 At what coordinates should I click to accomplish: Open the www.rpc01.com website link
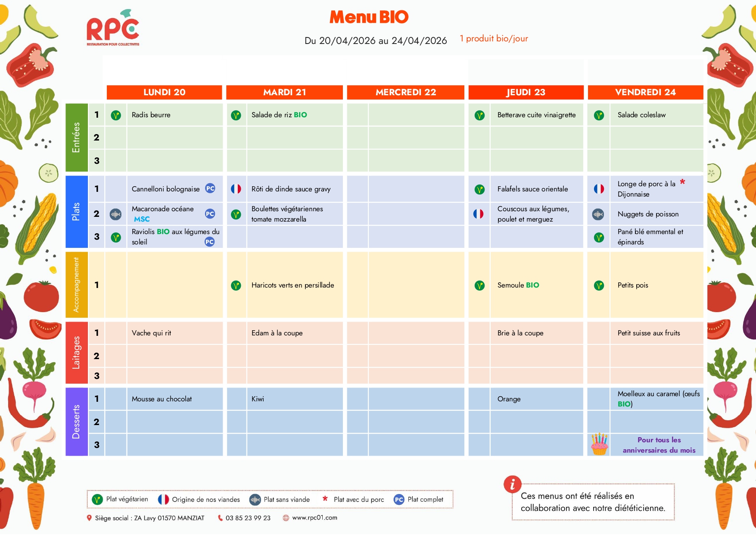314,518
